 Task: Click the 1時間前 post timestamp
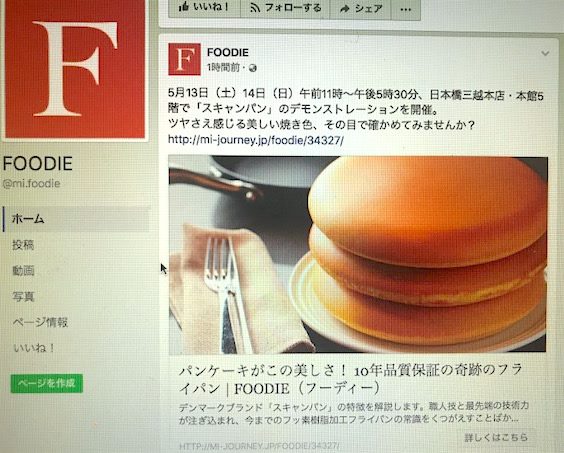pos(223,68)
